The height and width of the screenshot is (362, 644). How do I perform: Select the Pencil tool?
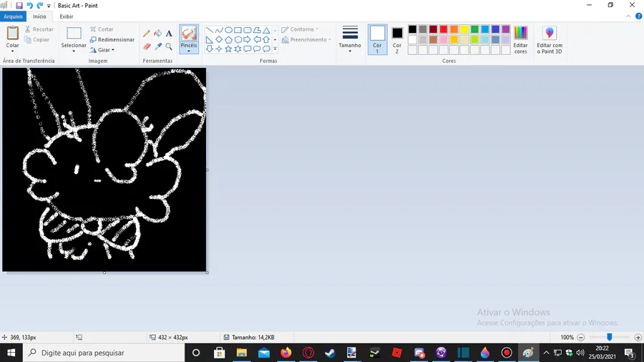click(147, 34)
